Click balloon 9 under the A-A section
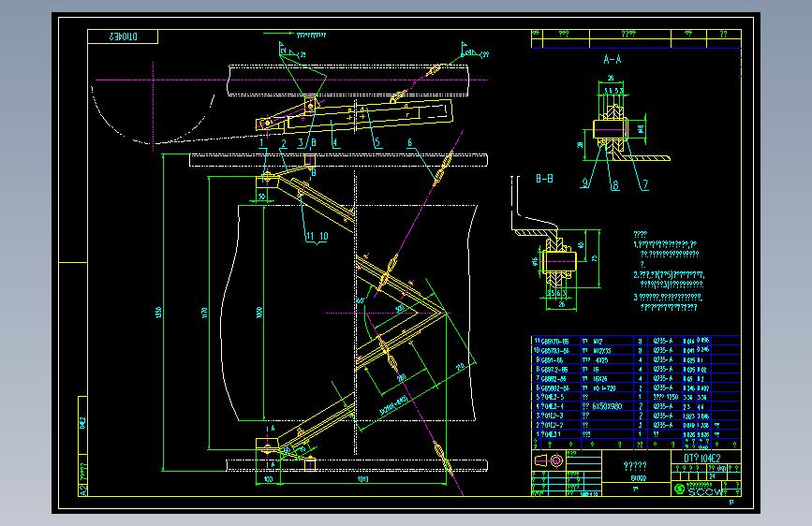Screen dimensions: 812x526 (x=585, y=183)
